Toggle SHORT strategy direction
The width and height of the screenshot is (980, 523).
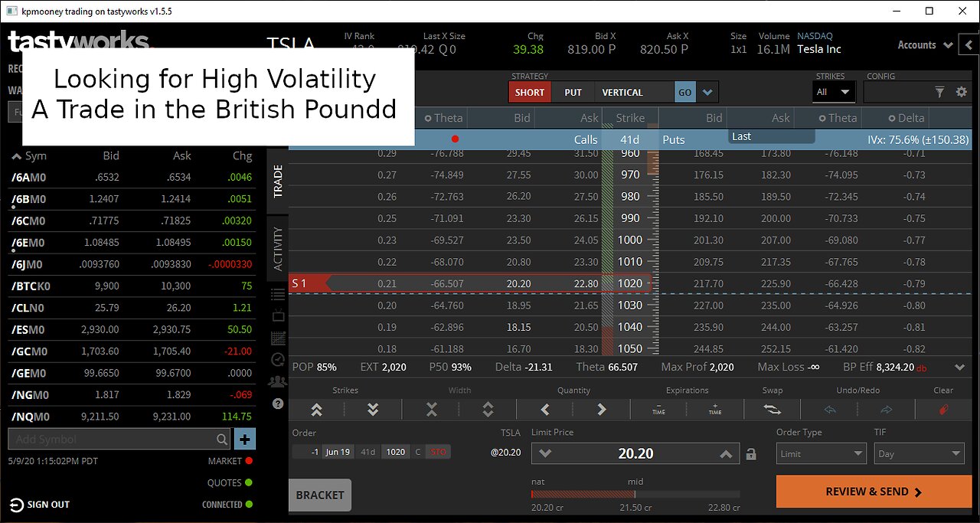point(530,93)
